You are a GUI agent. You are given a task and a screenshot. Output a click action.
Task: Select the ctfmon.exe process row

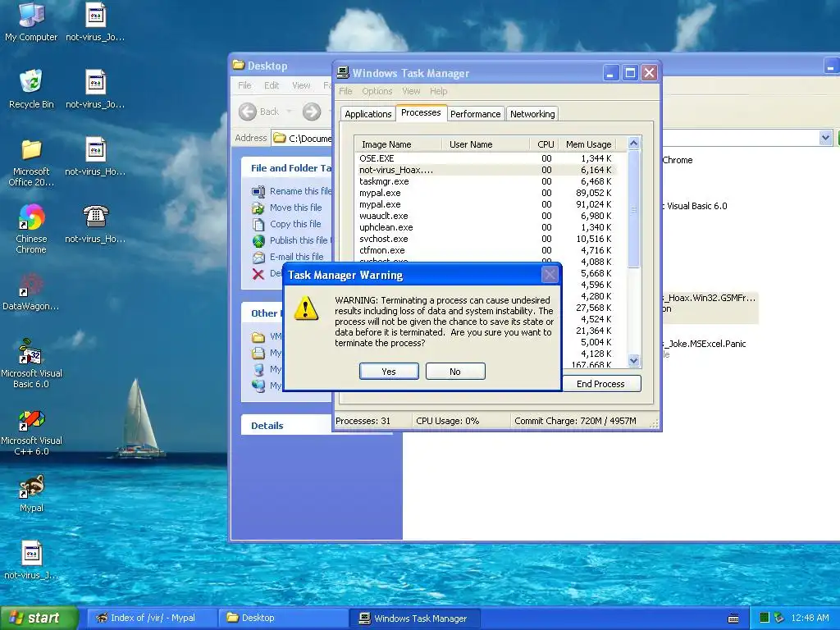click(x=486, y=250)
